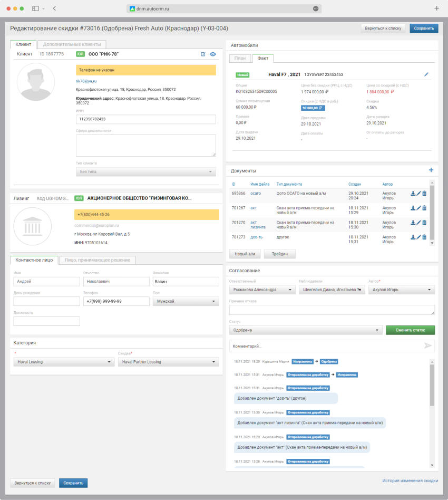Add a document with the plus icon
The height and width of the screenshot is (500, 448).
[x=431, y=170]
